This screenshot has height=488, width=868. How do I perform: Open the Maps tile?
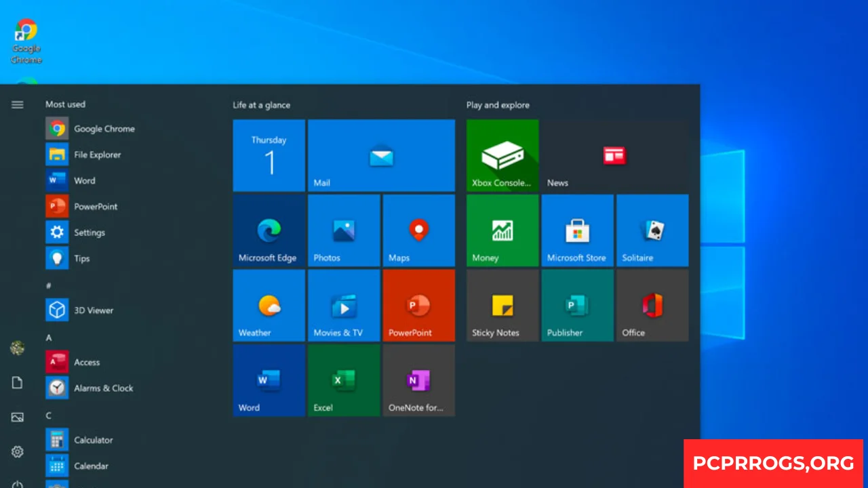(419, 230)
